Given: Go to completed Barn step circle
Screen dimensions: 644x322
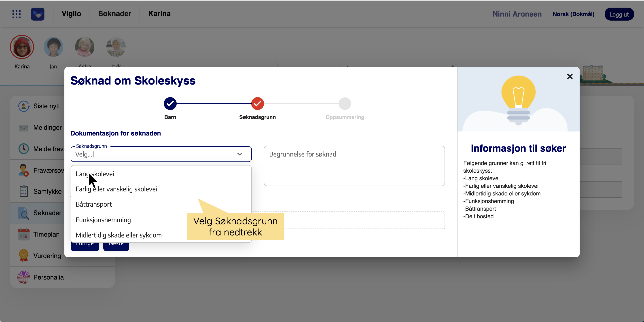Looking at the screenshot, I should pyautogui.click(x=170, y=104).
